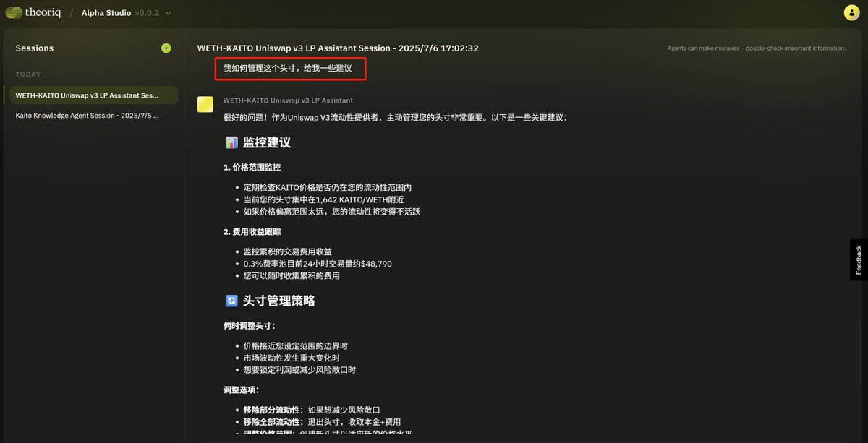The height and width of the screenshot is (443, 868).
Task: Click the disclaimer text about agent mistakes
Action: [755, 48]
